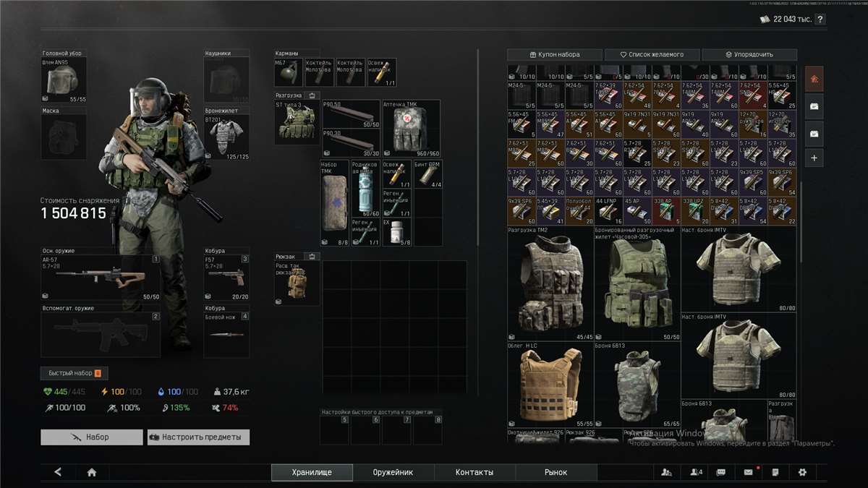The height and width of the screenshot is (488, 868).
Task: Open the settings gear icon
Action: 802,472
